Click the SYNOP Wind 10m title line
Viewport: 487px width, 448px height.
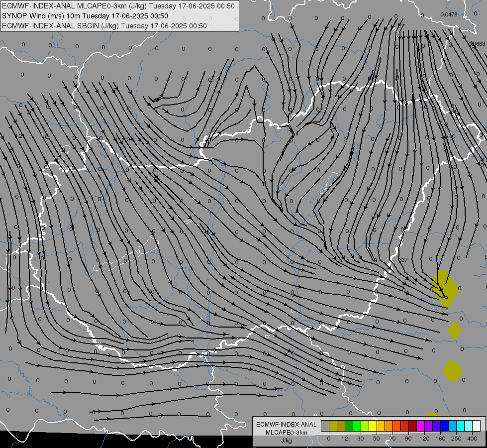(x=85, y=16)
